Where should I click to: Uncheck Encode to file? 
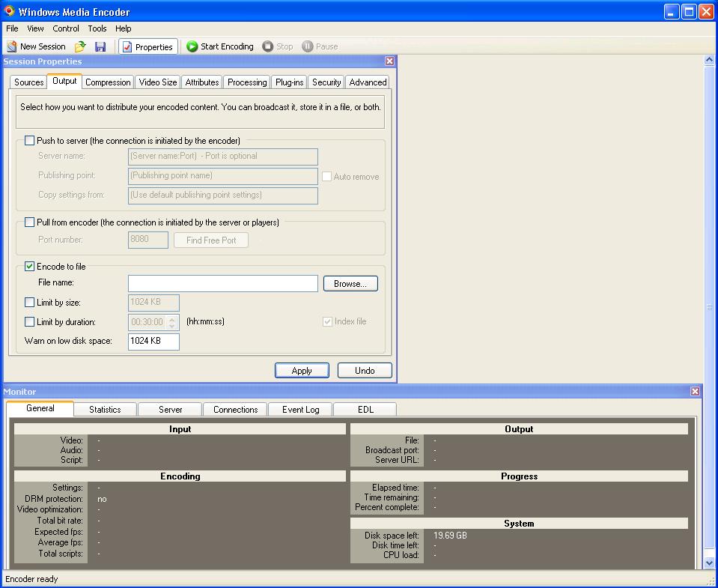click(x=29, y=266)
